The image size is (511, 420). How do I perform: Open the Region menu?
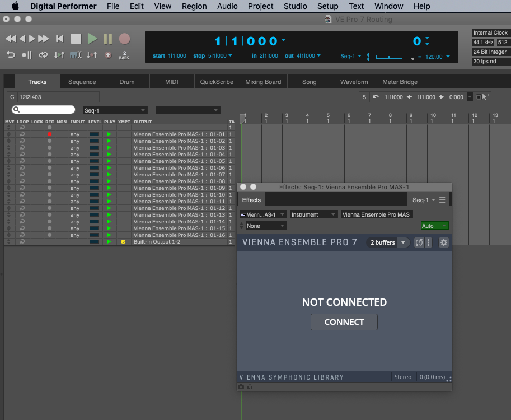coord(194,6)
